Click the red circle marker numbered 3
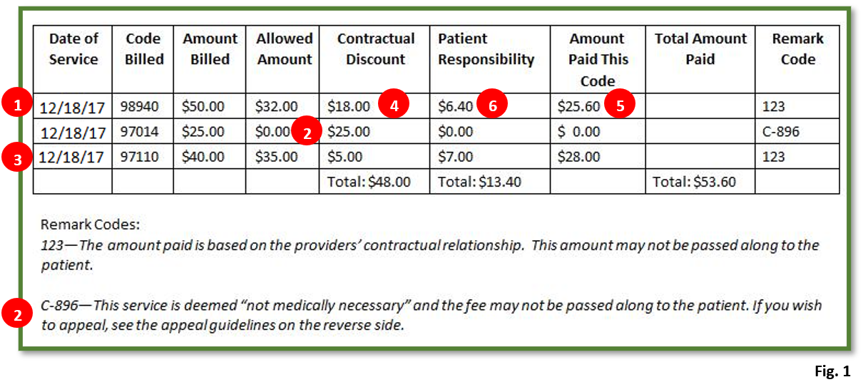The image size is (868, 387). (x=17, y=158)
